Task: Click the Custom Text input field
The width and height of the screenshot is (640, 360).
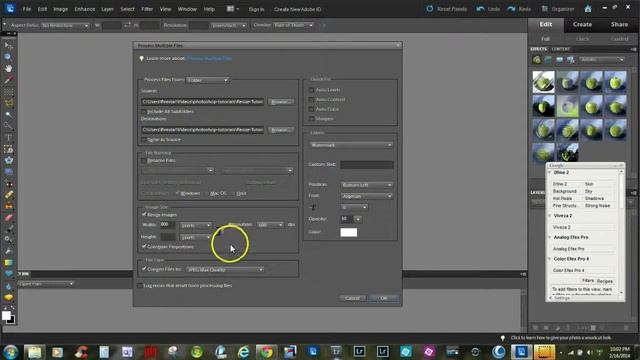Action: pyautogui.click(x=367, y=164)
